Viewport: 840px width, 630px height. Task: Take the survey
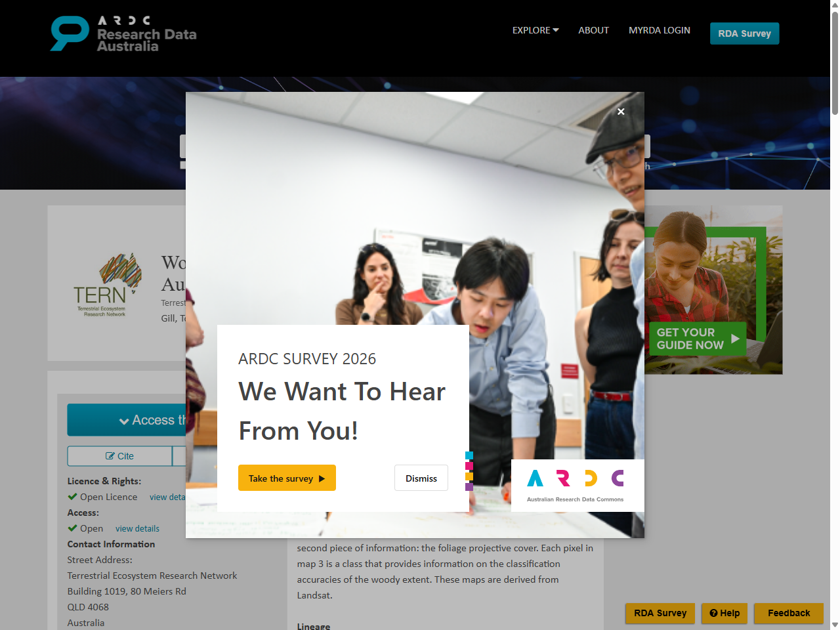[x=287, y=478]
